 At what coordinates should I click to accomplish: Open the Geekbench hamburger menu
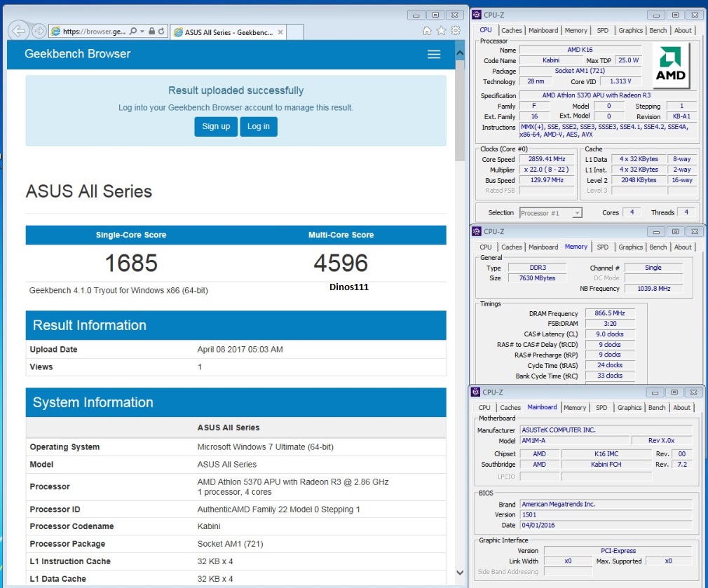coord(434,54)
